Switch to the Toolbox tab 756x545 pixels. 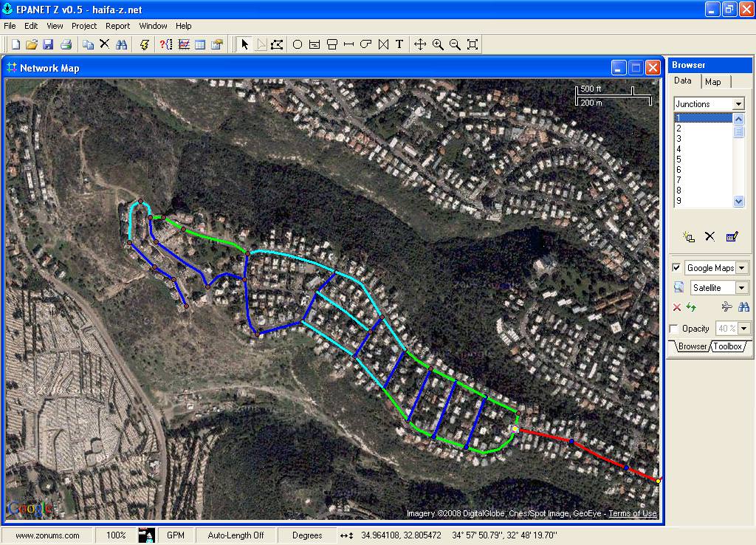(728, 346)
